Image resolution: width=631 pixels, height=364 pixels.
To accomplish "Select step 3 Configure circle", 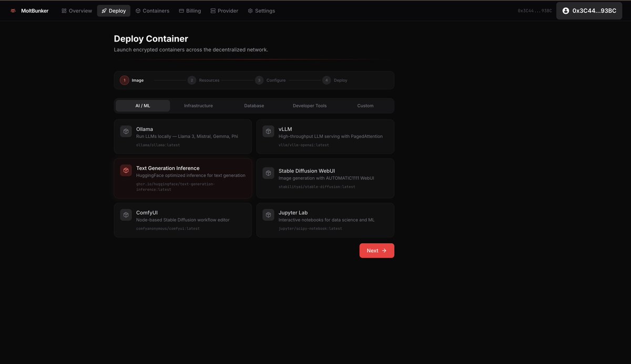I will coord(259,80).
